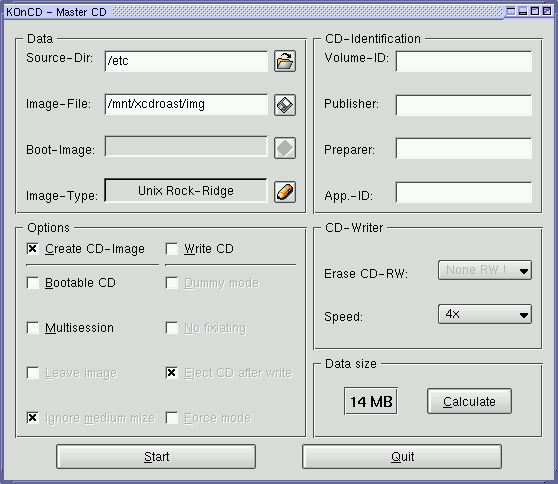Click the Image-File floppy disk browse icon
The width and height of the screenshot is (558, 484).
coord(285,105)
